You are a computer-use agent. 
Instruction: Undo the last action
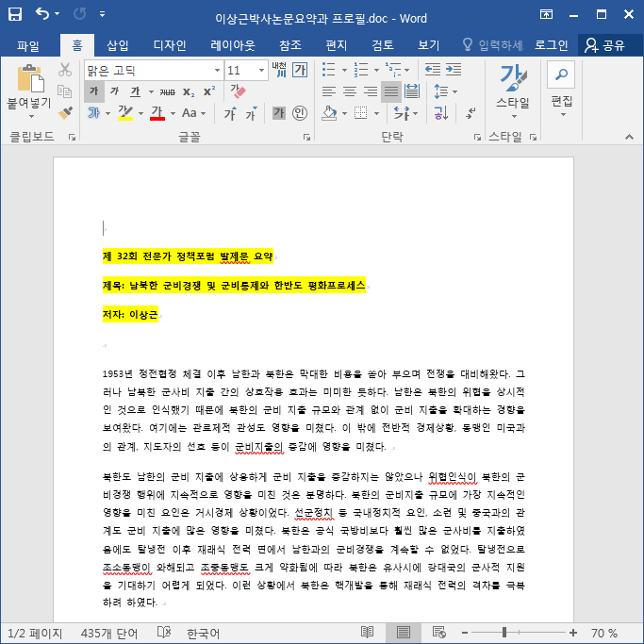pos(42,14)
